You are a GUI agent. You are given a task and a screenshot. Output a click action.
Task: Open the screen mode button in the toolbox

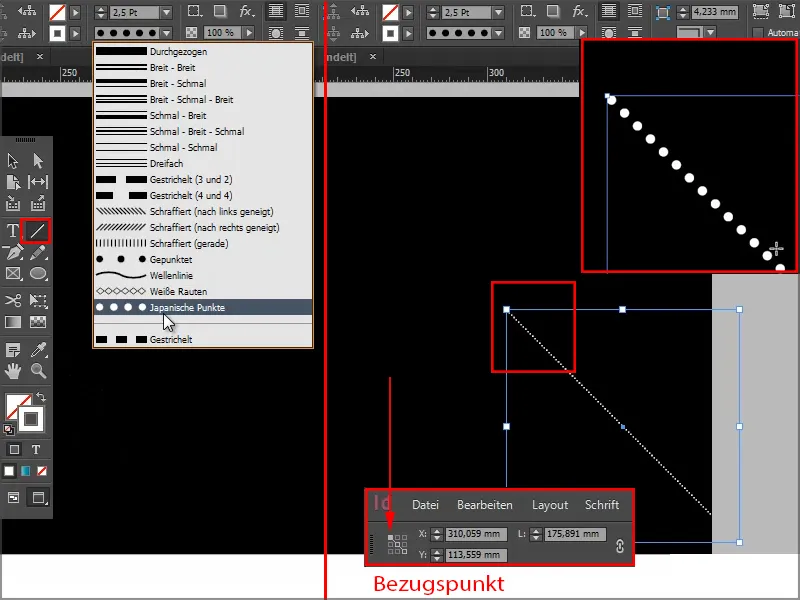(x=39, y=497)
